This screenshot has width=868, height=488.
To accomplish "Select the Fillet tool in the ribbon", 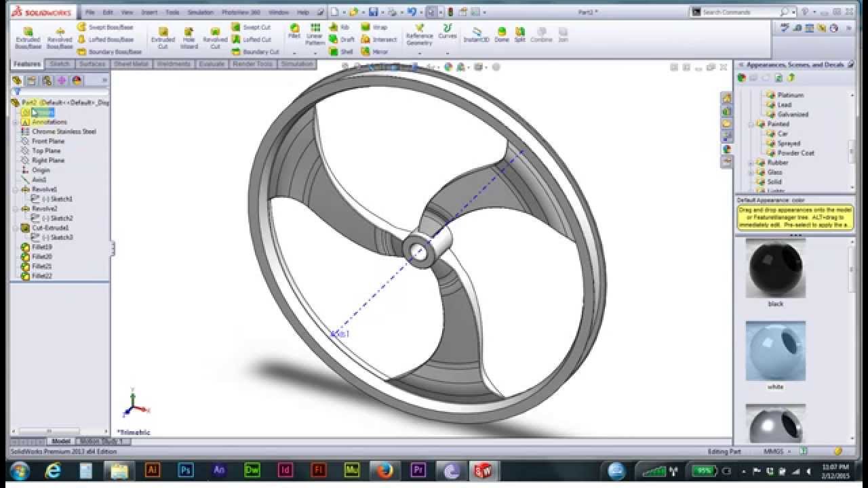I will (294, 31).
